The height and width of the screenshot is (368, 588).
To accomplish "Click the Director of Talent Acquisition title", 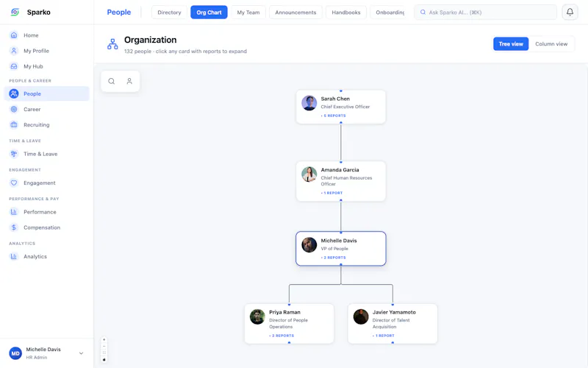I will (391, 323).
